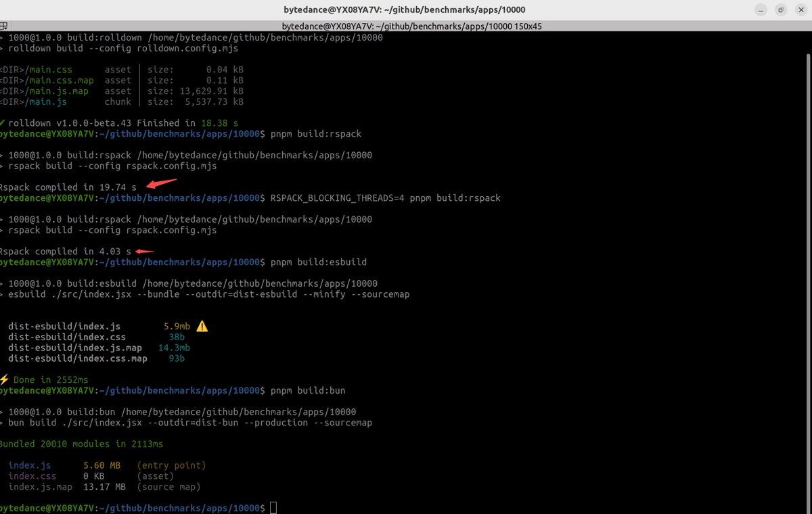Click the bun size '0 KB'
The height and width of the screenshot is (514, 812).
tap(94, 476)
